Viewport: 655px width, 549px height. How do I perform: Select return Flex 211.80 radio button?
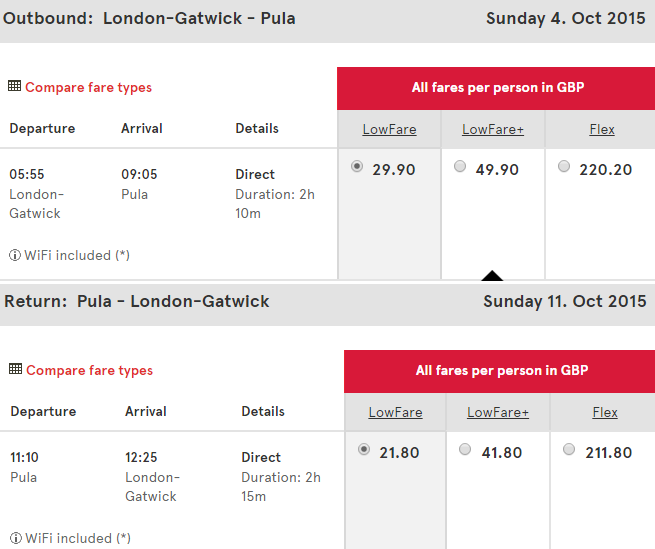(569, 450)
